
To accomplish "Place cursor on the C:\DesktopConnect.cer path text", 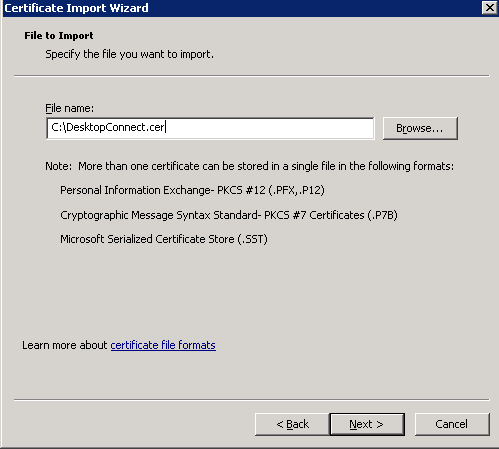I will (108, 127).
